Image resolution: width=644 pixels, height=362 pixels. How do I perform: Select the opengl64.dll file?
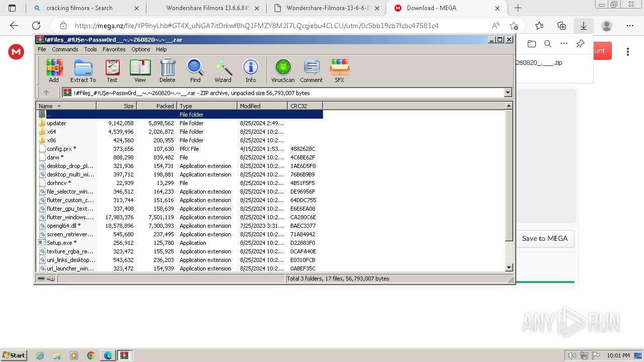click(179, 226)
